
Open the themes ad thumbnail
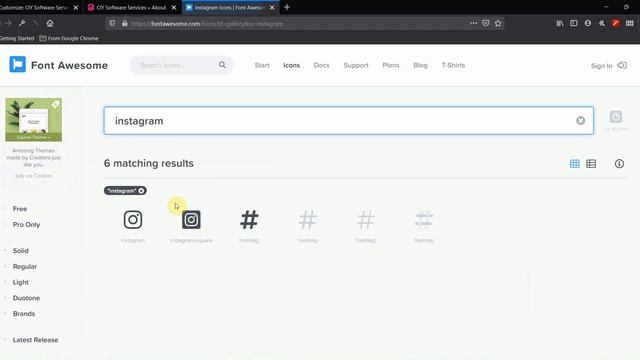(33, 120)
